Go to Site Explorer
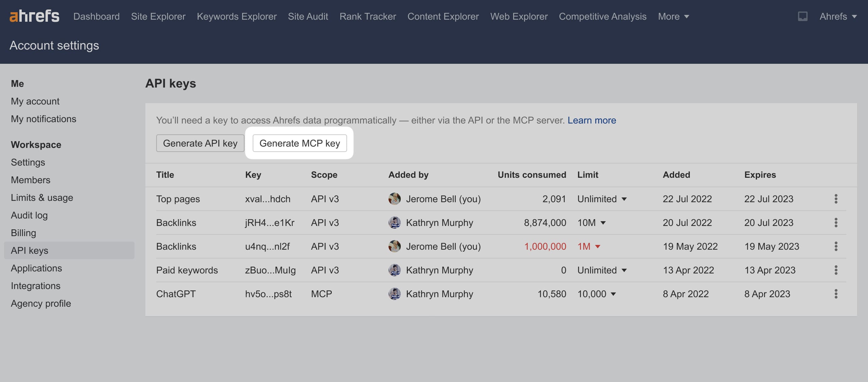Screen dimensions: 868x382 [x=158, y=16]
